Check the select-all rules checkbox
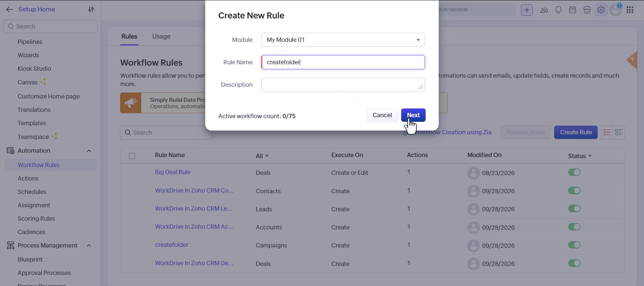Image resolution: width=644 pixels, height=286 pixels. (x=132, y=156)
